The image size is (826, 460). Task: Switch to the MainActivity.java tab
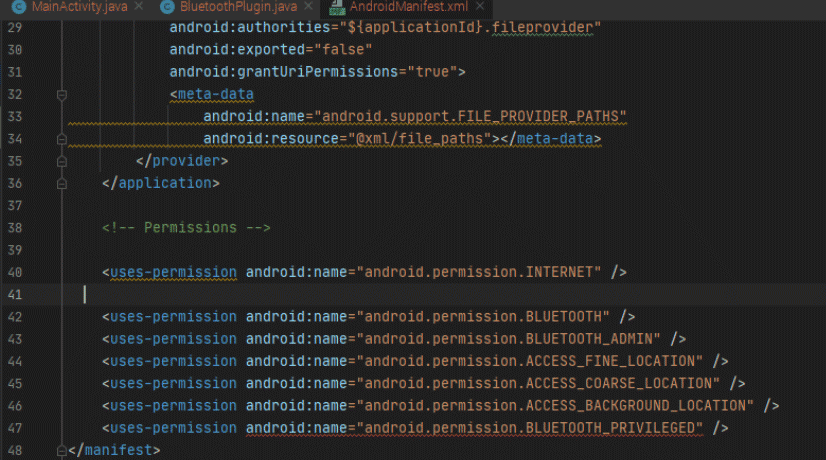tap(80, 7)
